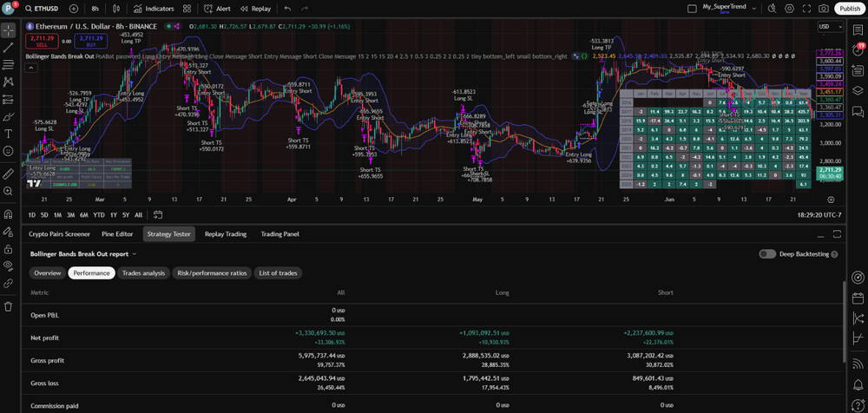Maximize the strategy tester panel
868x413 pixels.
tap(837, 234)
